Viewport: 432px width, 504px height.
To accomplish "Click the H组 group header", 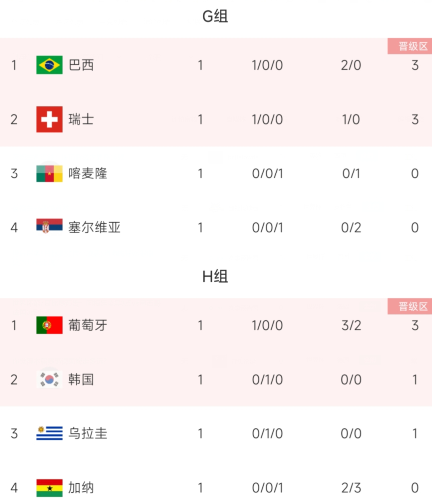I will point(215,276).
